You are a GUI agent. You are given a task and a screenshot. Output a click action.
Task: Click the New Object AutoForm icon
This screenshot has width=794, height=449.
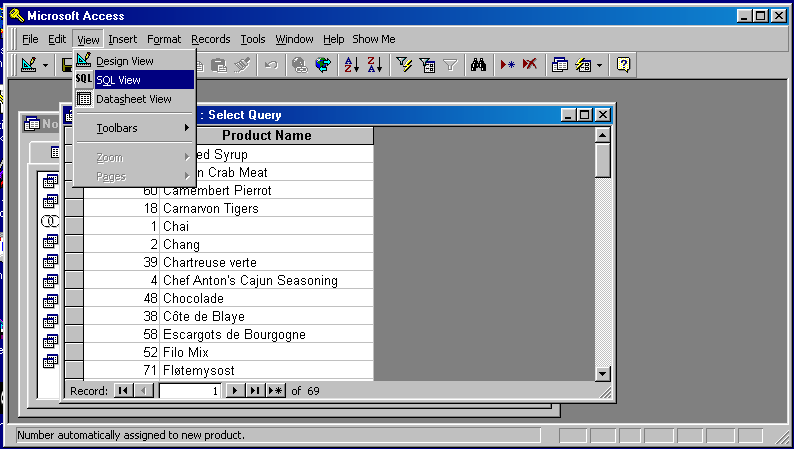click(x=583, y=65)
